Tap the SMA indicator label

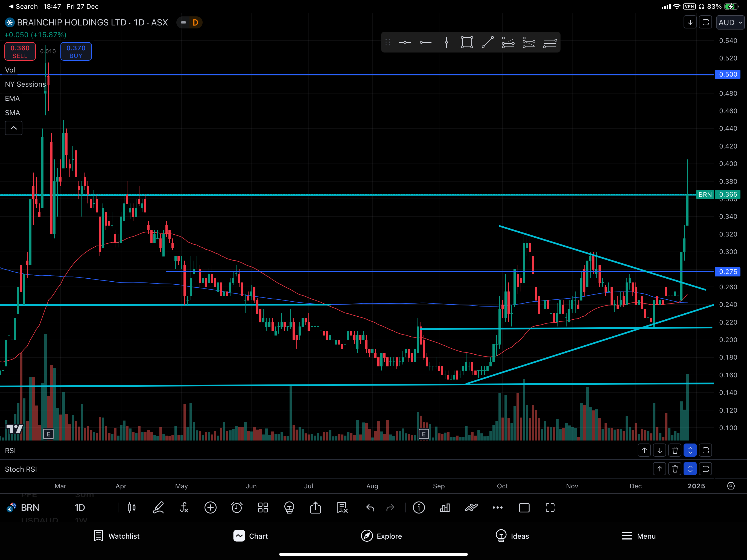click(x=12, y=112)
